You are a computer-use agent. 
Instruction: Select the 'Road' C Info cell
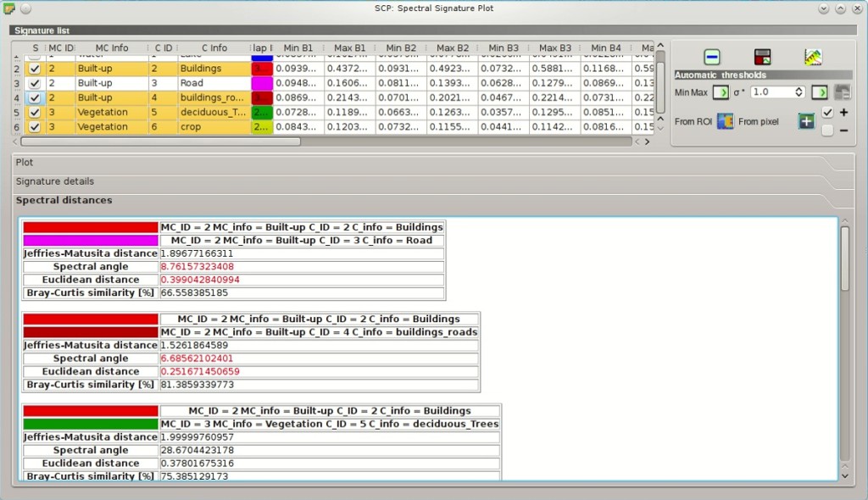pyautogui.click(x=214, y=83)
